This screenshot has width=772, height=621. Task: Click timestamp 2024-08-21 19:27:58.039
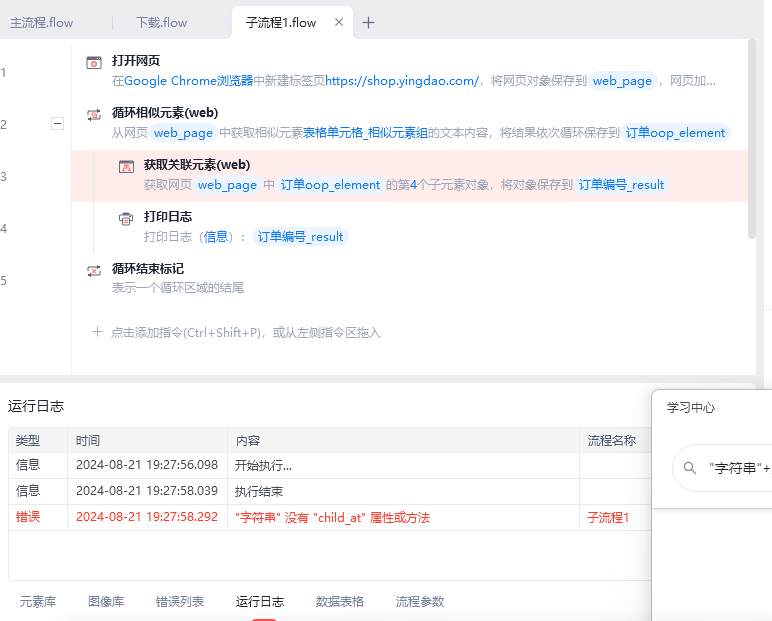pos(147,491)
